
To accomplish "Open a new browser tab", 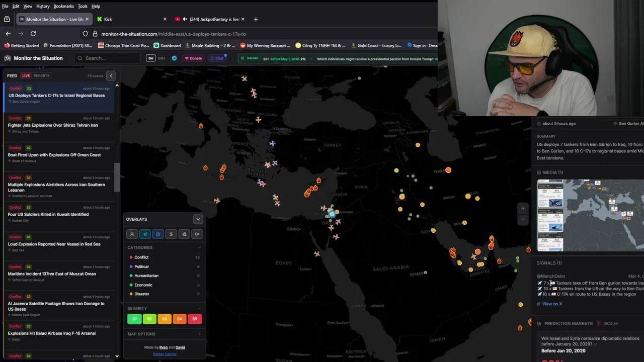I will tap(256, 19).
